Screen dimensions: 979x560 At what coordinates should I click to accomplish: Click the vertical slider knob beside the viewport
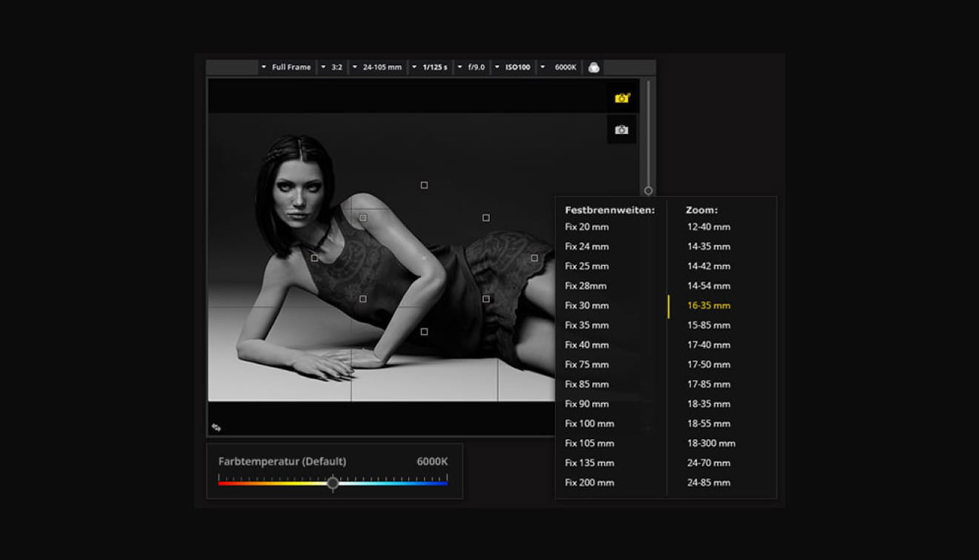tap(648, 191)
